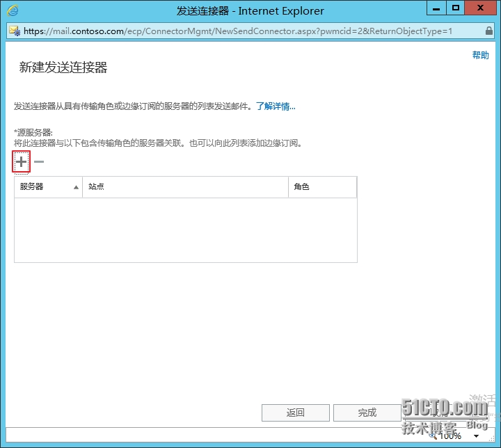This screenshot has height=448, width=501.
Task: Click the page URL in the address bar
Action: (x=237, y=31)
